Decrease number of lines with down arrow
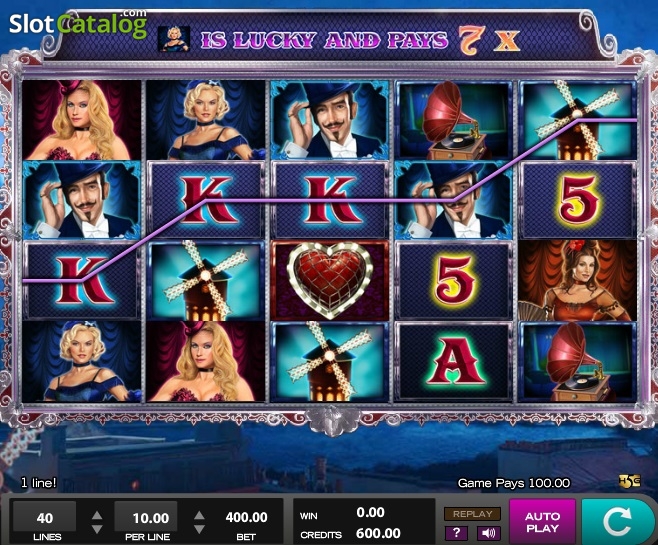Viewport: 658px width, 545px height. click(x=97, y=529)
